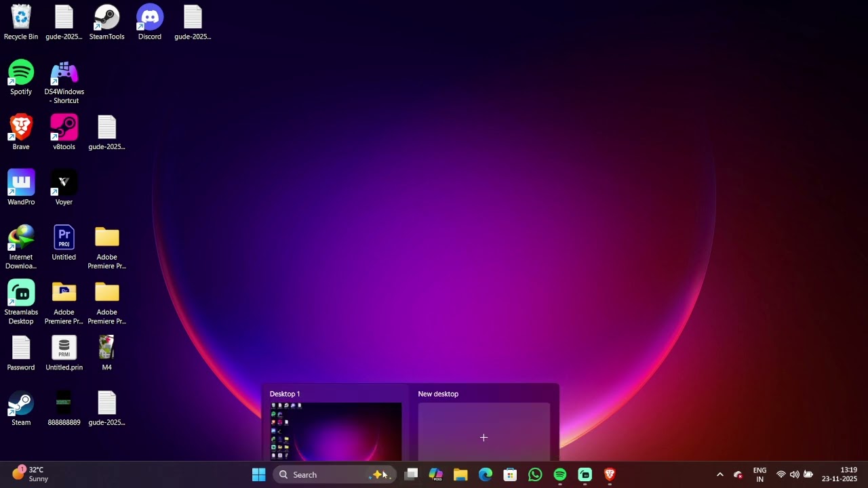
Task: Select the Internet Download Manager icon
Action: [x=21, y=247]
